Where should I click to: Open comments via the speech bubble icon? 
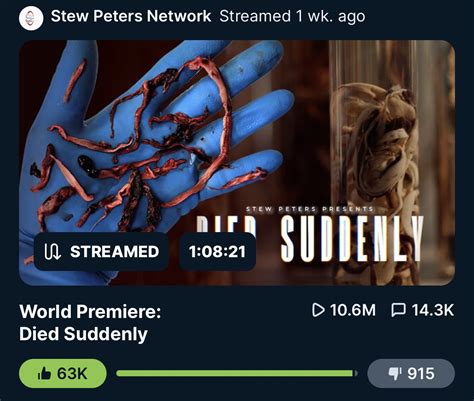click(x=399, y=310)
